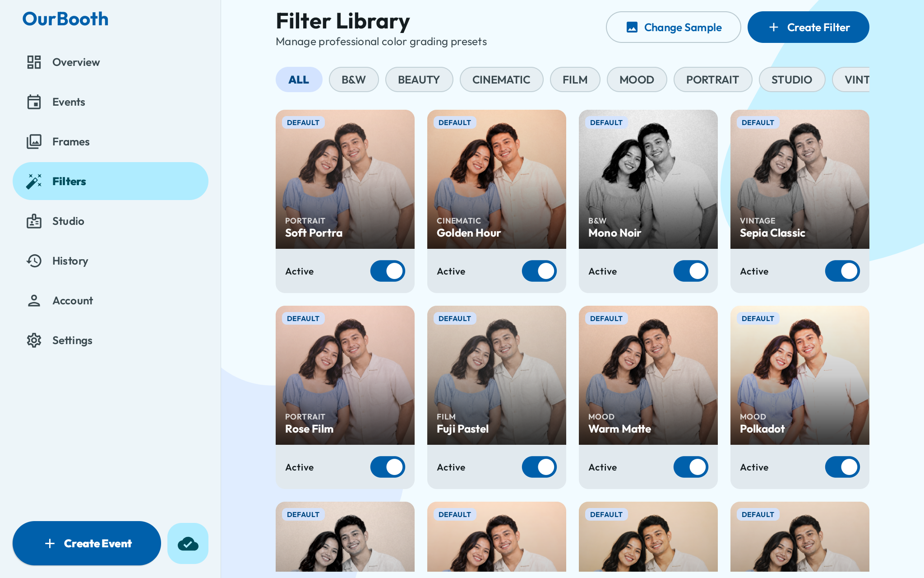Toggle the Fuji Pastel active switch
Image resolution: width=924 pixels, height=578 pixels.
coord(539,467)
